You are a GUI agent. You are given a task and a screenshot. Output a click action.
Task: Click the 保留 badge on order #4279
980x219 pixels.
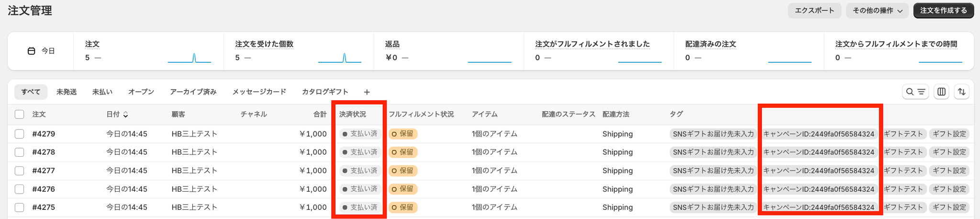[x=403, y=134]
